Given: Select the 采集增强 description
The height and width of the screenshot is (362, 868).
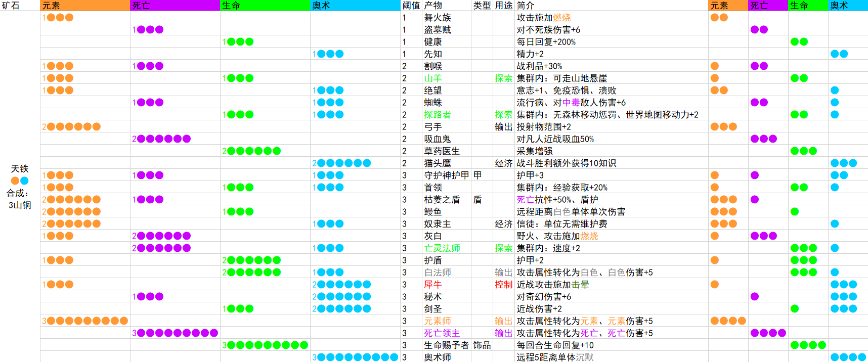Looking at the screenshot, I should 535,151.
